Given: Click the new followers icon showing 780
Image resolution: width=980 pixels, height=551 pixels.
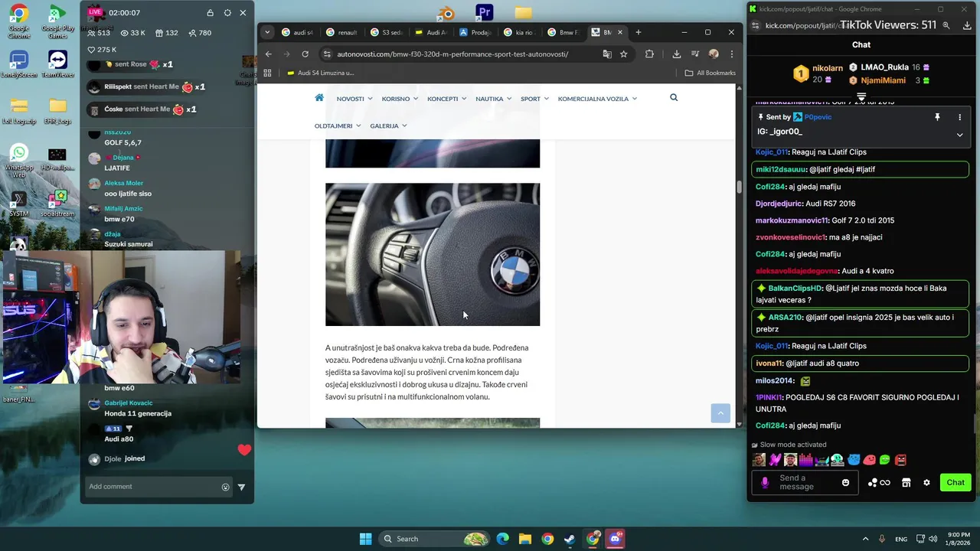Looking at the screenshot, I should (191, 33).
